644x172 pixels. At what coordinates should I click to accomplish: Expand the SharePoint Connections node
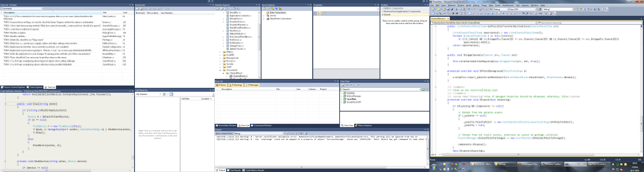(x=264, y=19)
